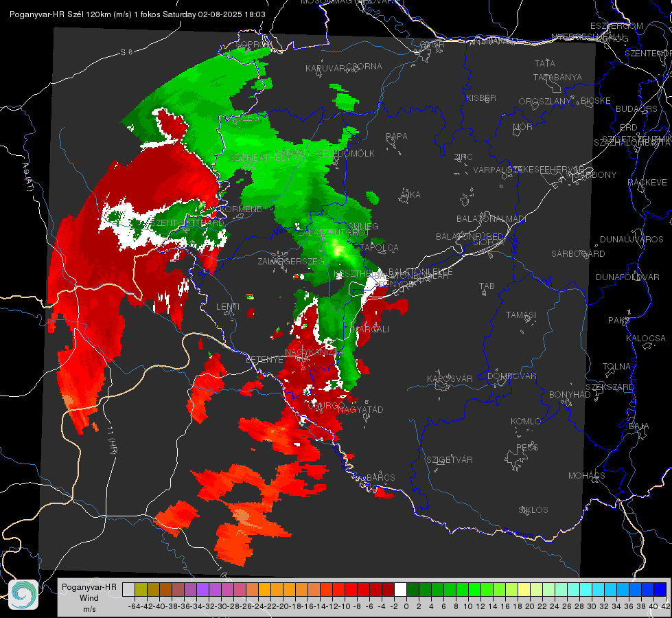
Task: Click the SZIGETVAR city label
Action: coord(449,460)
